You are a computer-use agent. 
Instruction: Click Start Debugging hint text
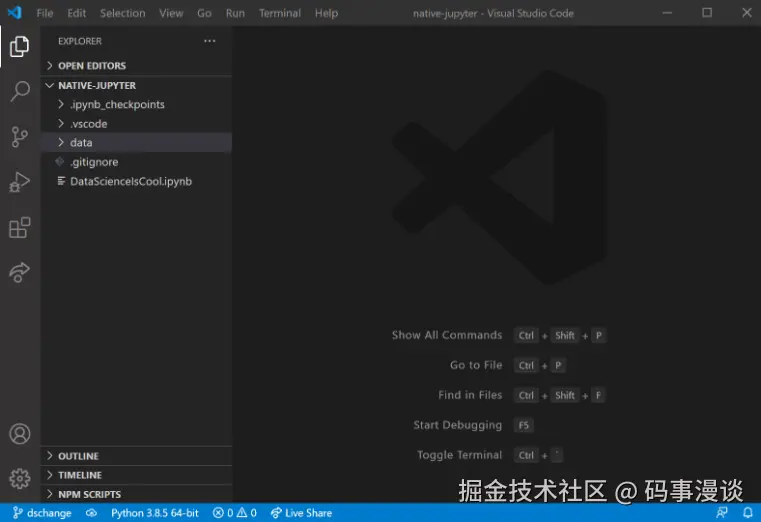coord(458,425)
